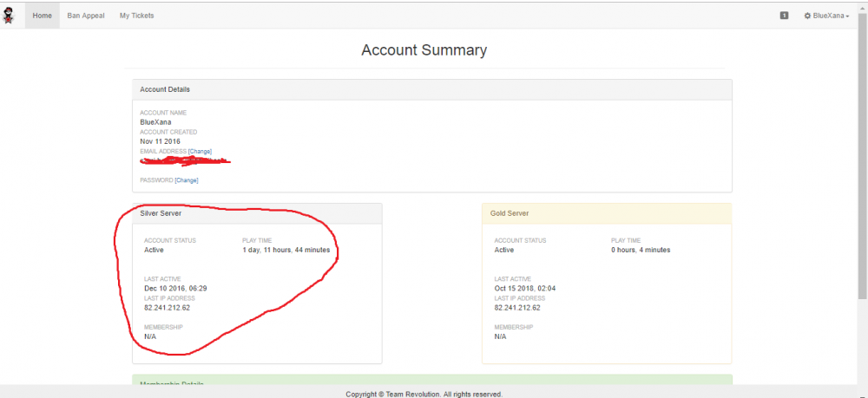Click the Silver Server panel header
The width and height of the screenshot is (868, 398).
tap(257, 213)
